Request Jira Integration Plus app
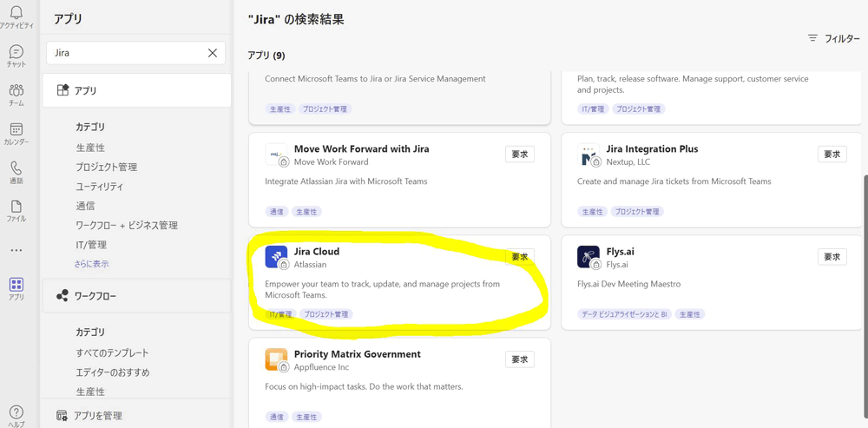 [x=832, y=155]
